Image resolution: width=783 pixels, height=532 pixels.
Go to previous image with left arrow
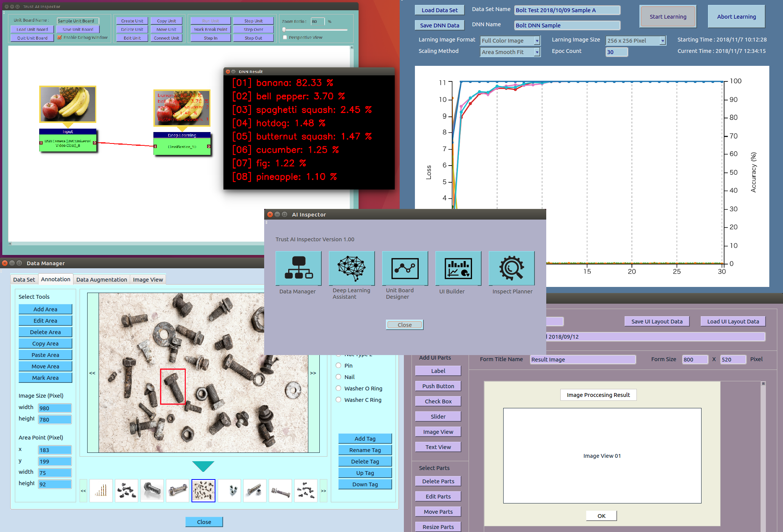click(x=92, y=373)
